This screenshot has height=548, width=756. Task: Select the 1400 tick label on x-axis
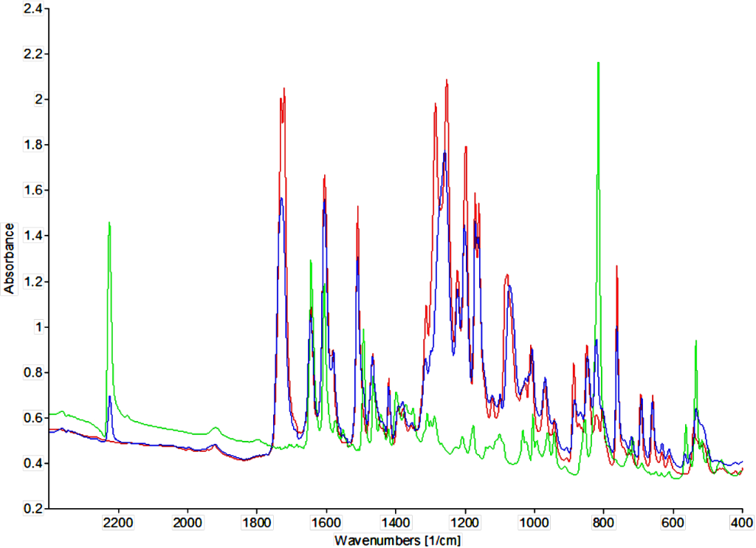[395, 522]
